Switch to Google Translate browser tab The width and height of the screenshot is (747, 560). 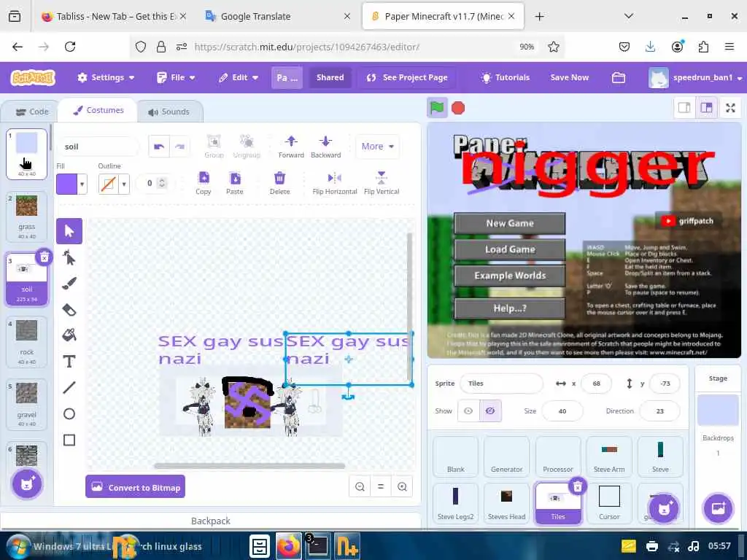click(279, 16)
